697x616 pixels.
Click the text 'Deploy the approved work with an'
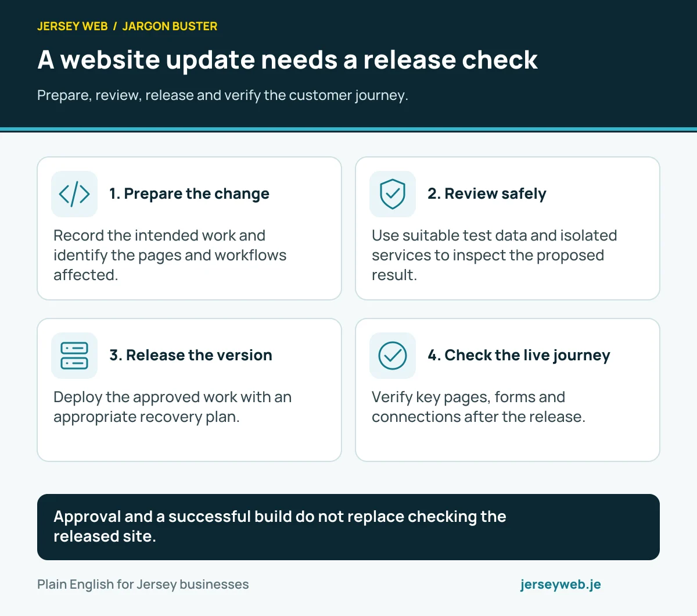(x=173, y=397)
